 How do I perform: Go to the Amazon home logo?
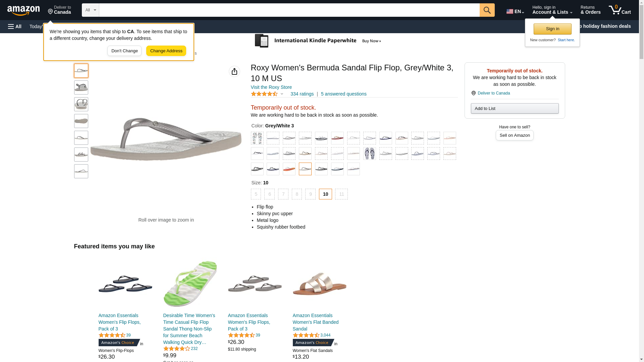point(23,10)
